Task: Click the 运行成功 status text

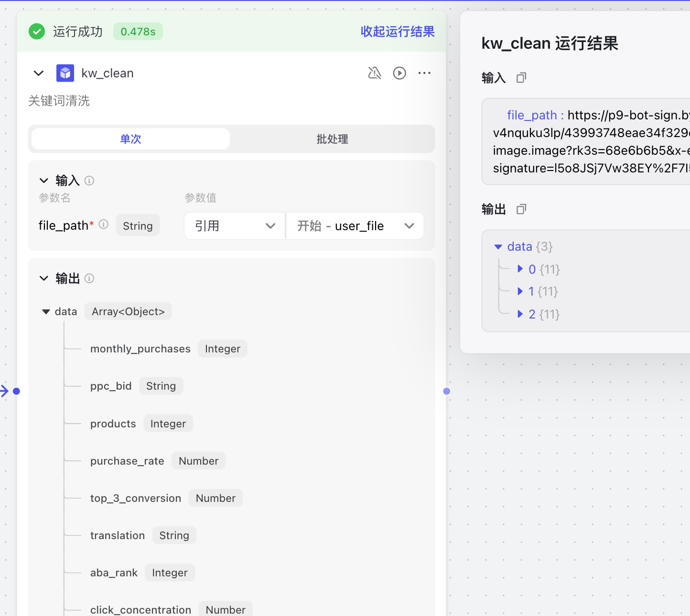Action: pos(78,32)
